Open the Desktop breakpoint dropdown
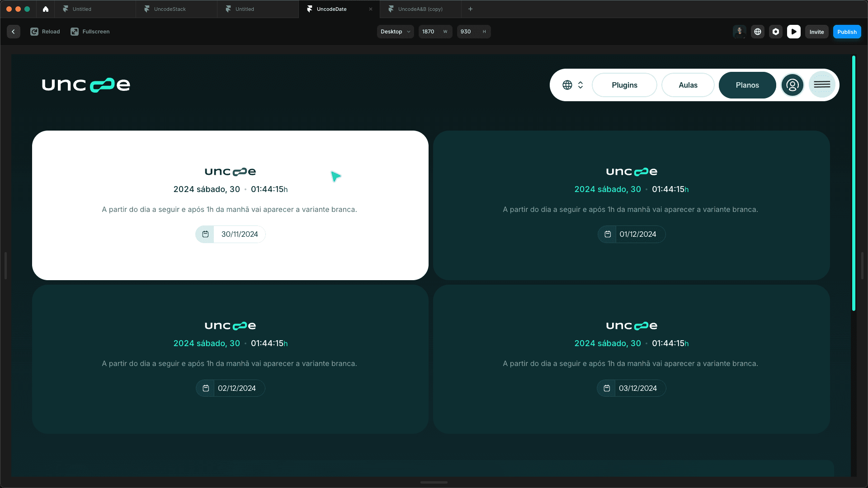The height and width of the screenshot is (488, 868). [396, 32]
